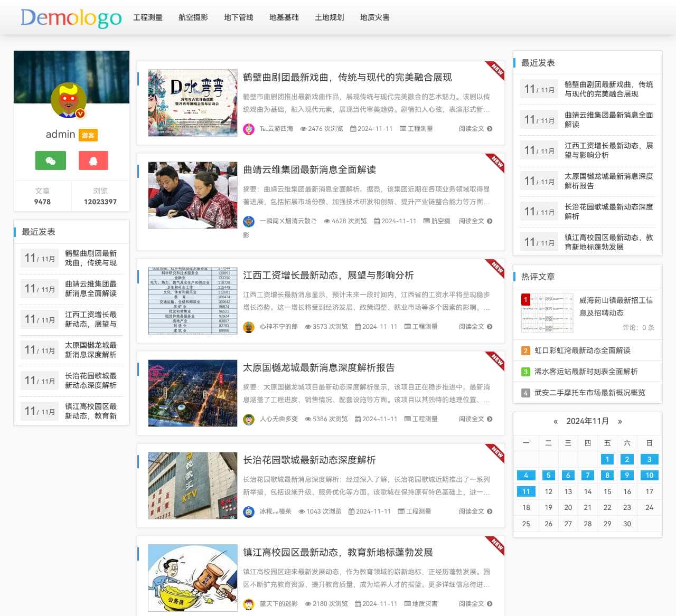Click the admin profile avatar

coord(69,100)
